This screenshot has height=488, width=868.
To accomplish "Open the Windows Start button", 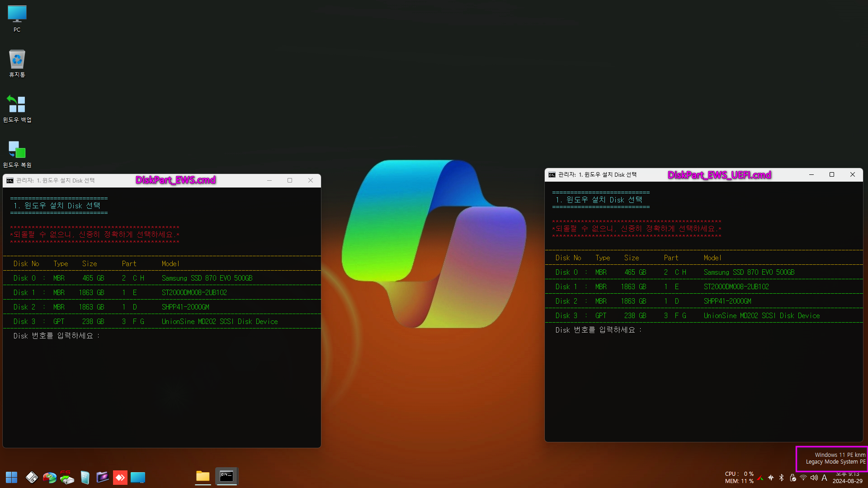I will (x=11, y=477).
